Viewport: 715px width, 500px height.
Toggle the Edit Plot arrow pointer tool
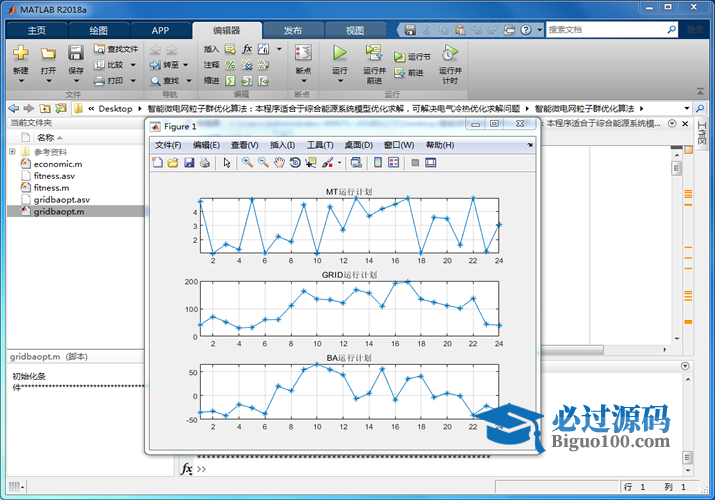pyautogui.click(x=227, y=162)
